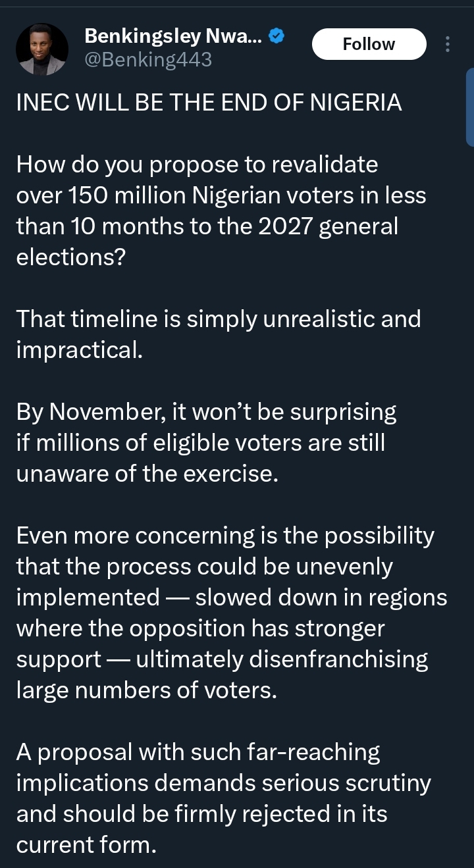Click the scrollbar on the right edge
This screenshot has height=868, width=474.
(469, 105)
